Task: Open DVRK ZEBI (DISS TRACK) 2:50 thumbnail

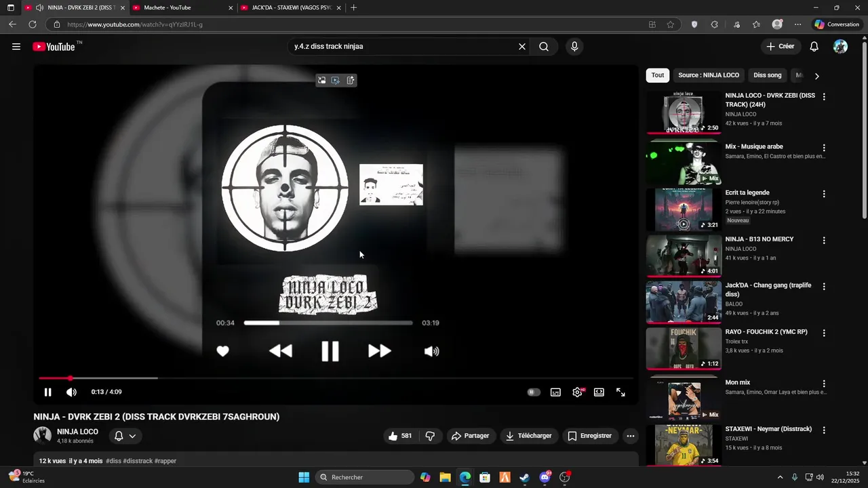Action: 684,113
